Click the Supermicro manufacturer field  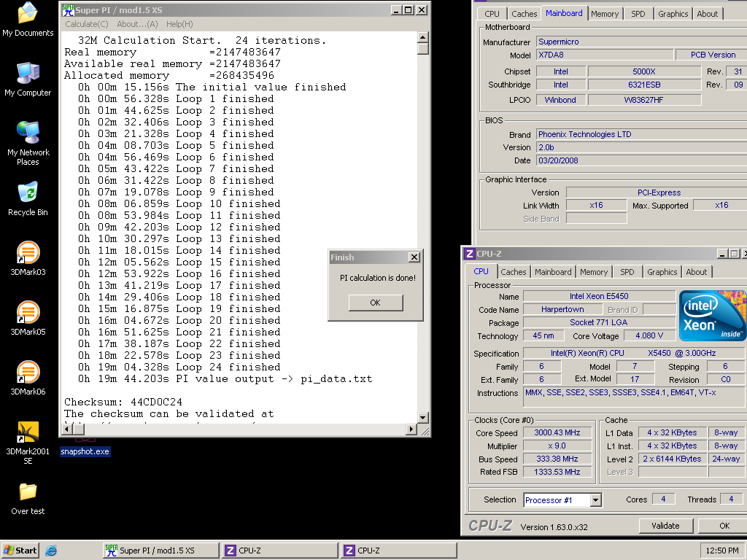(642, 42)
